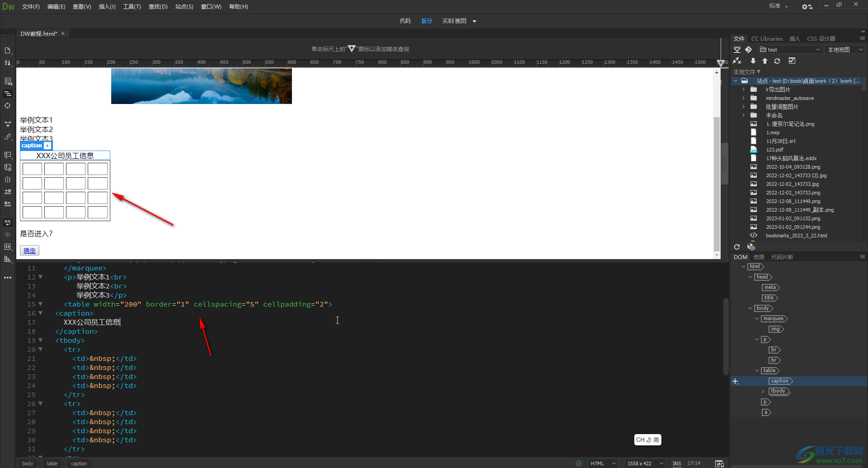The image size is (868, 468).
Task: Click the 实时视图 button
Action: click(x=454, y=21)
